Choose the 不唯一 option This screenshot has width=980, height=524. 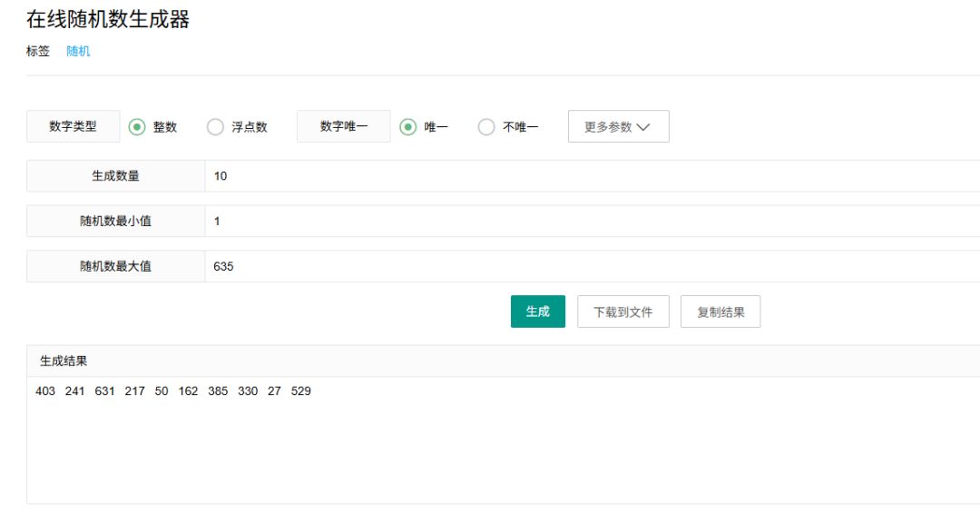pos(486,127)
